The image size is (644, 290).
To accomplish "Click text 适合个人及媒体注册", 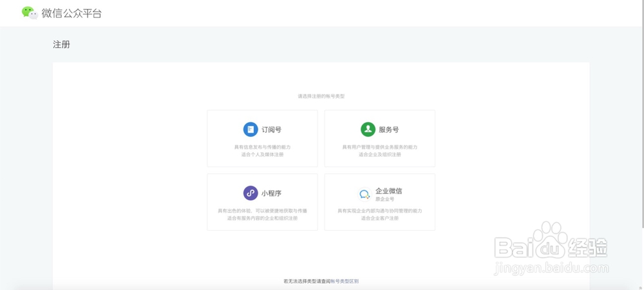I will coord(263,154).
